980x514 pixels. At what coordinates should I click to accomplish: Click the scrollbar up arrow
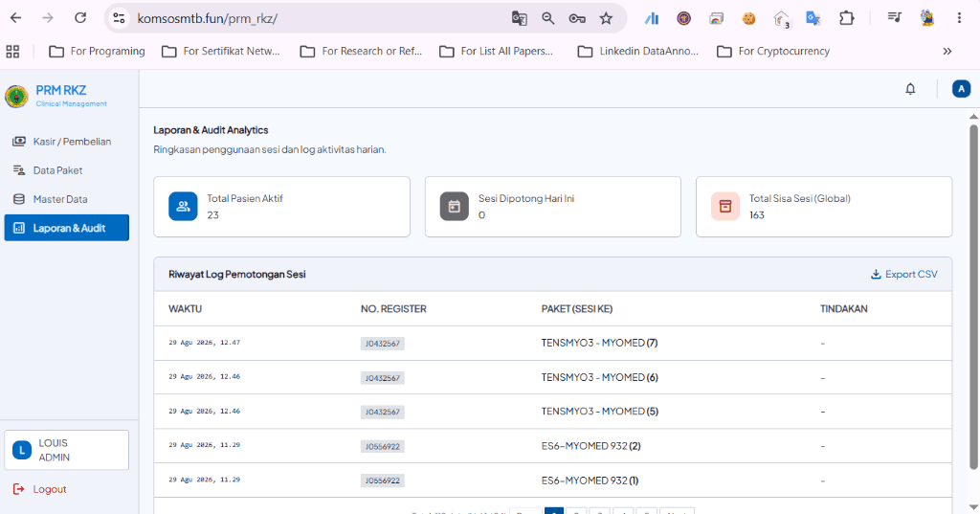pos(973,117)
